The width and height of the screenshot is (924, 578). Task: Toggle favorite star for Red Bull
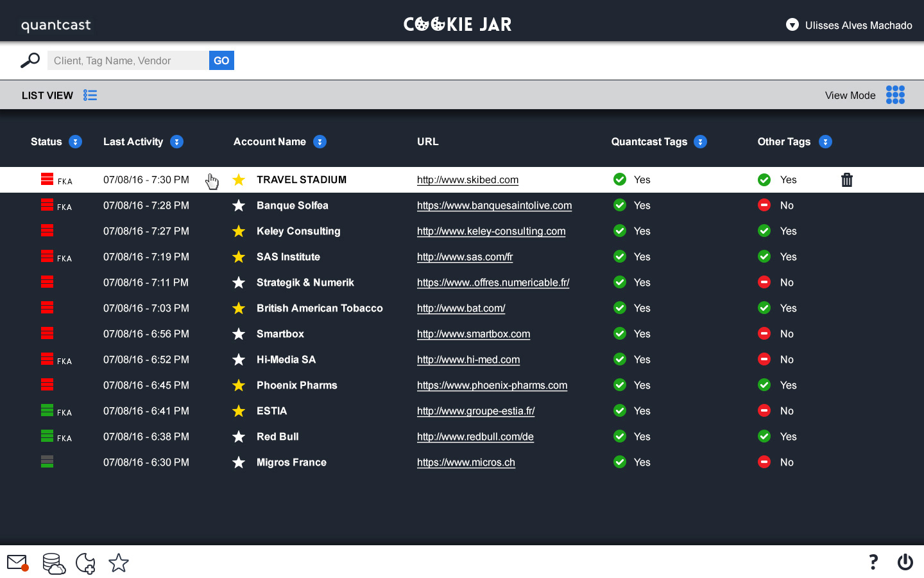239,437
